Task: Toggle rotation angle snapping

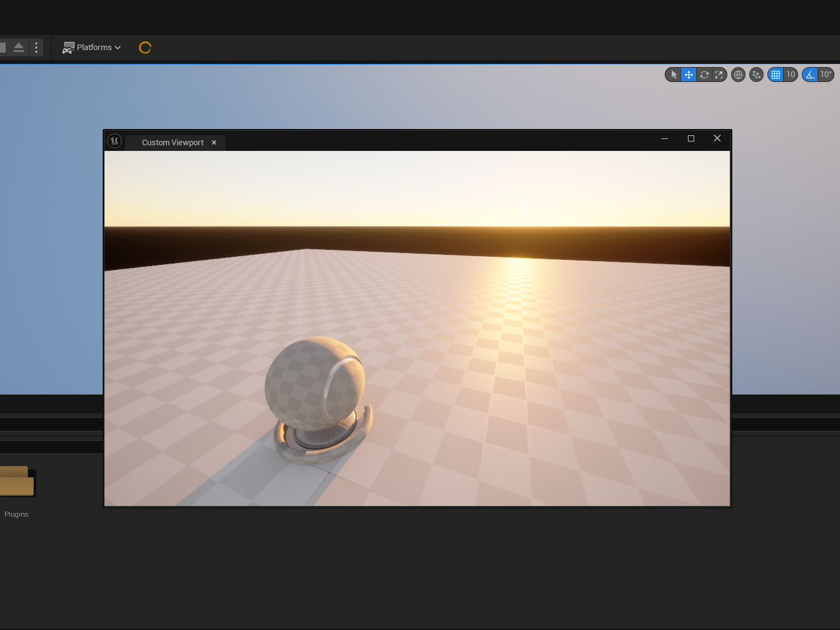Action: 810,75
